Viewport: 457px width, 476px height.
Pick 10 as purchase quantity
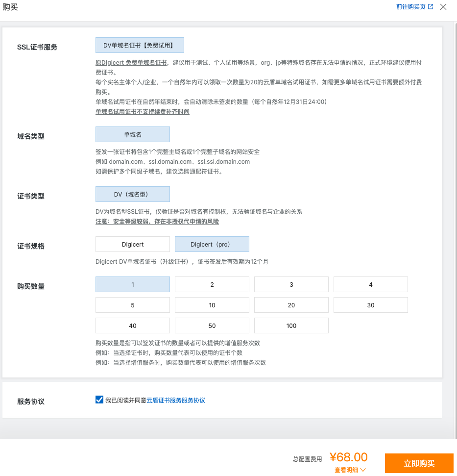pos(212,305)
